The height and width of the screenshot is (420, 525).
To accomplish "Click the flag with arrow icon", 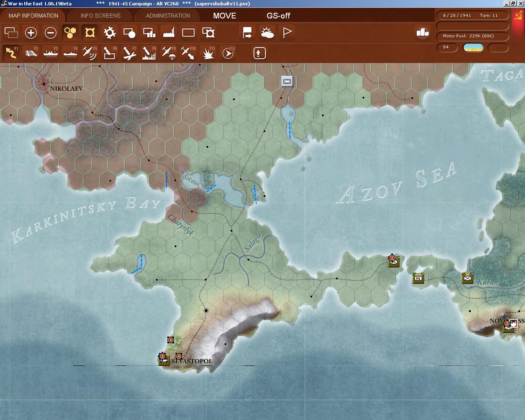I will pyautogui.click(x=247, y=32).
